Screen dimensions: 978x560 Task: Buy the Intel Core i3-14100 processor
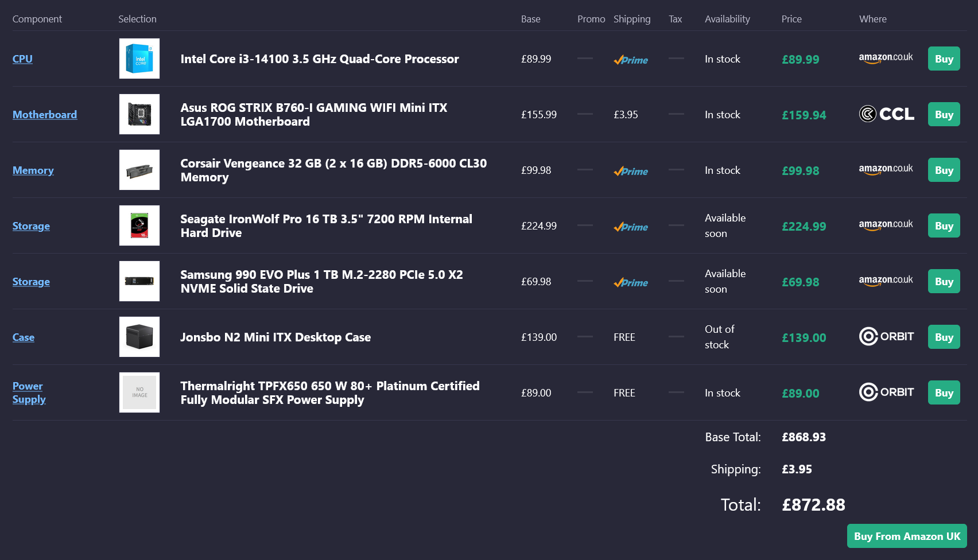pos(944,59)
